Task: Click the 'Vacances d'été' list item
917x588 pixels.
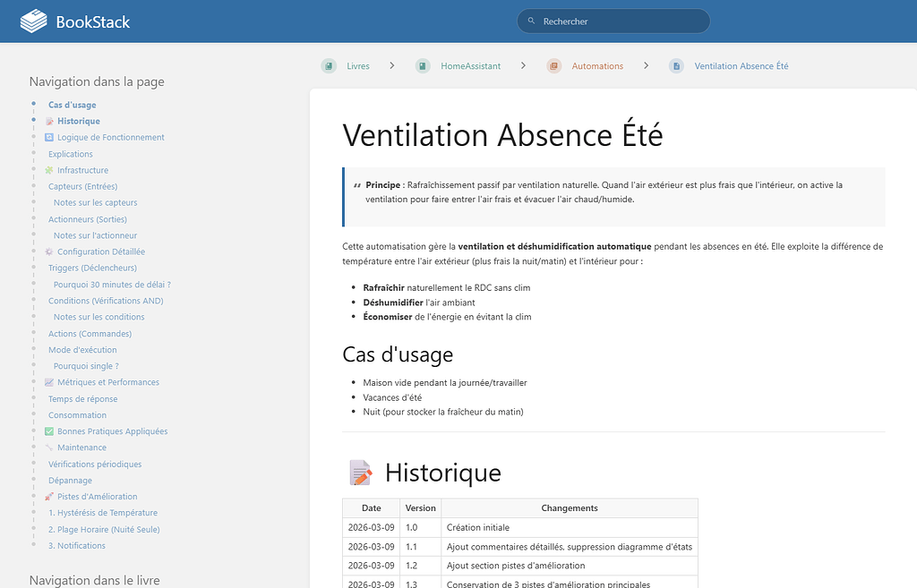Action: (x=392, y=397)
